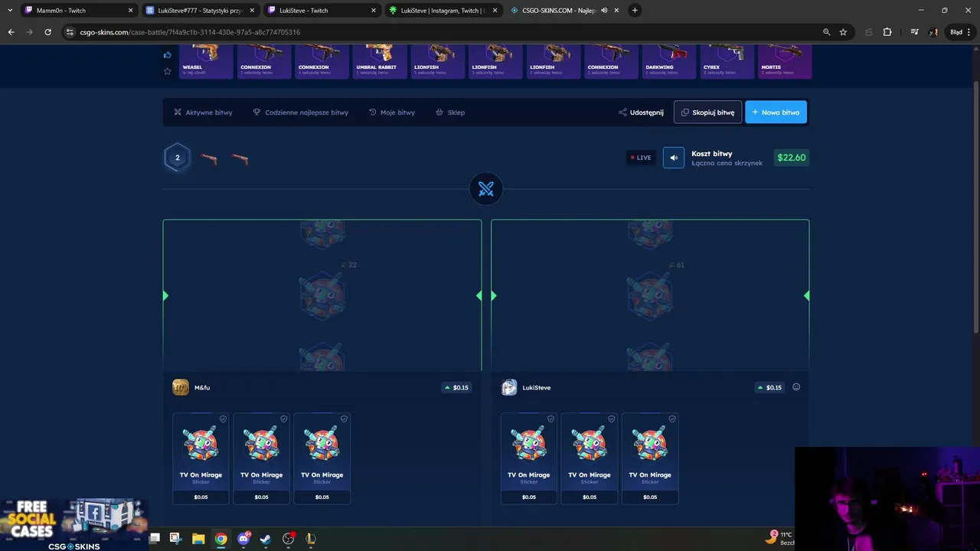This screenshot has height=551, width=980.
Task: Open Sklep tab
Action: click(450, 112)
